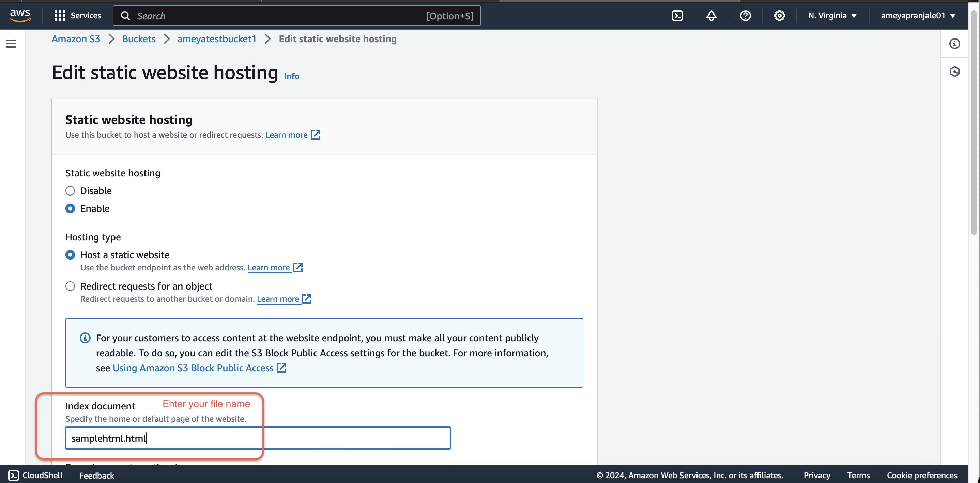Click the Index document input field
The width and height of the screenshot is (980, 483).
258,438
